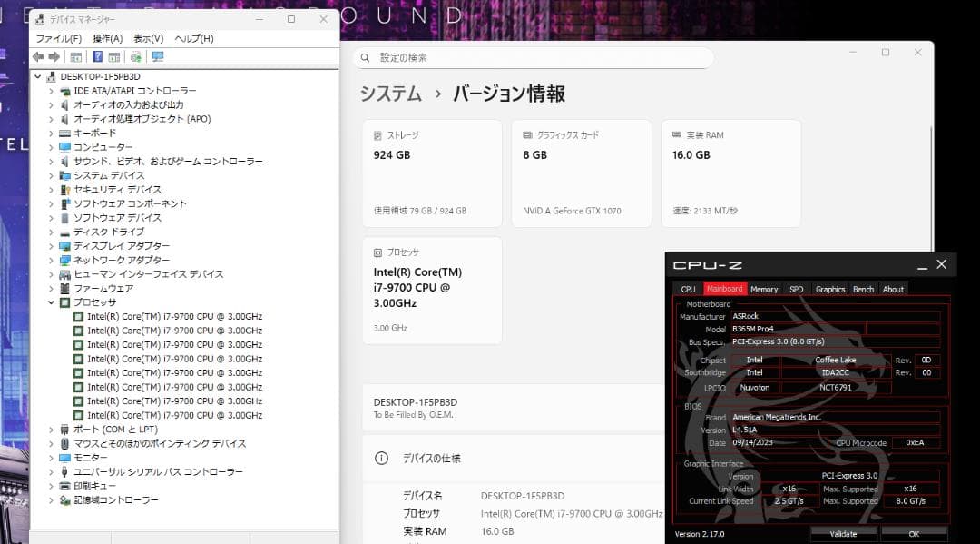This screenshot has width=980, height=544.
Task: Go back to システム via the breadcrumb
Action: click(x=390, y=94)
